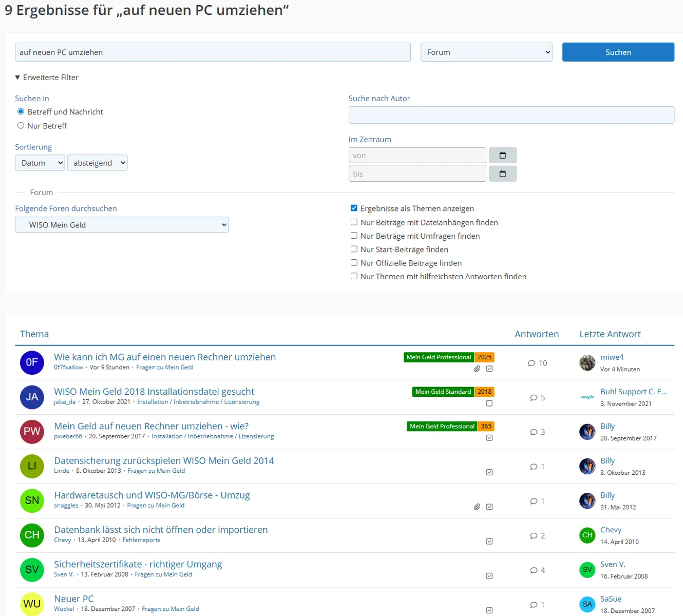Click the miwe4 profile avatar
Screen dimensions: 683x616
[587, 362]
